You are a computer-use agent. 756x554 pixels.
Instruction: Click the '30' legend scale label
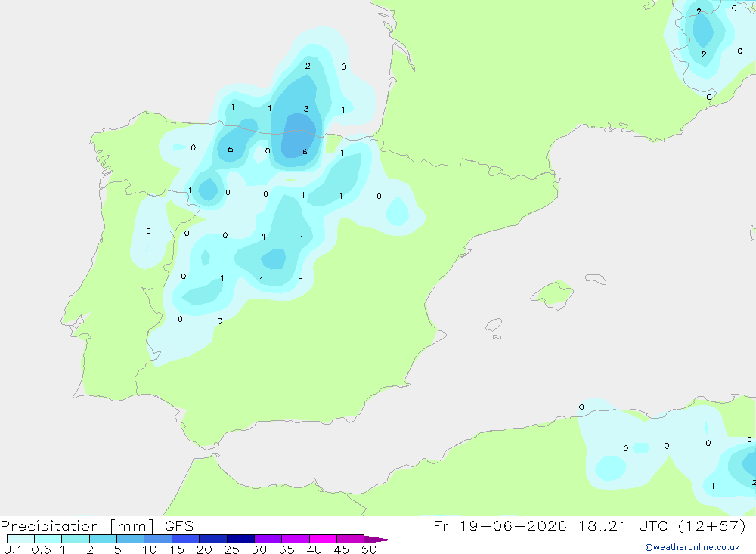click(x=259, y=549)
